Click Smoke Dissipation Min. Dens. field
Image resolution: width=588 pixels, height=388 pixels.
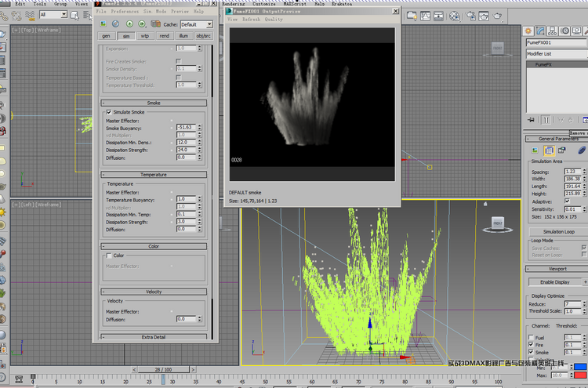[187, 143]
